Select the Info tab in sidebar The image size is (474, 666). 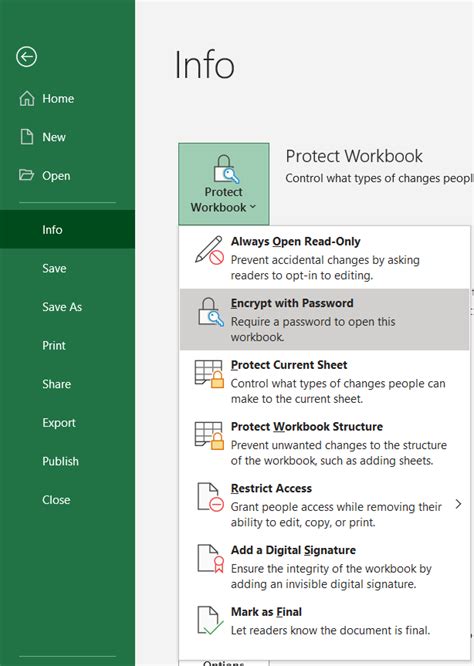coord(67,229)
